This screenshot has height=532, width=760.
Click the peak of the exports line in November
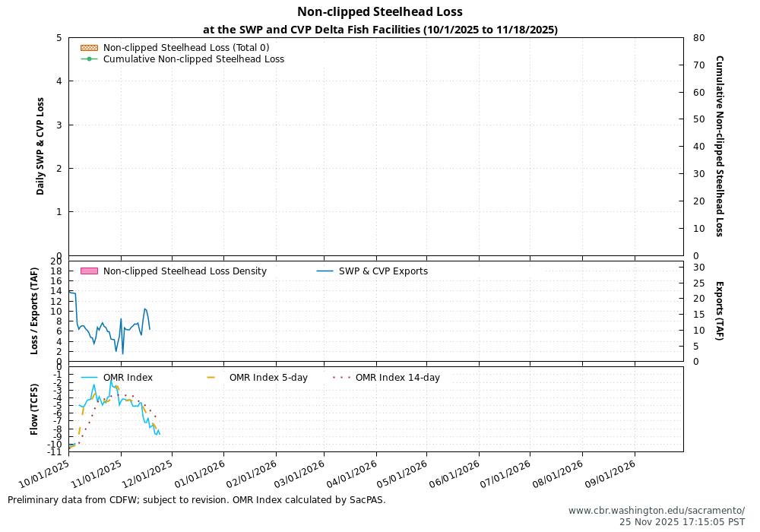click(144, 308)
